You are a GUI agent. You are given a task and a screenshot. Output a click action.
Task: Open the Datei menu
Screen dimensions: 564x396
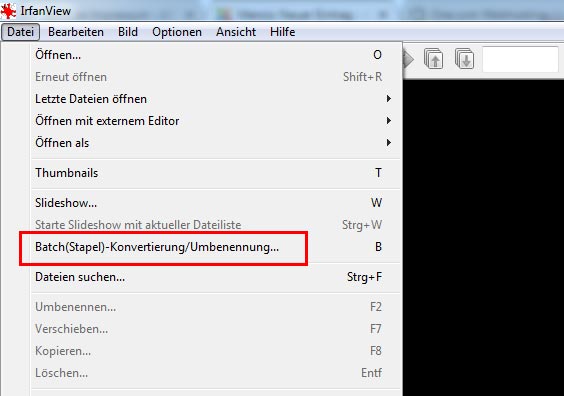[x=20, y=32]
